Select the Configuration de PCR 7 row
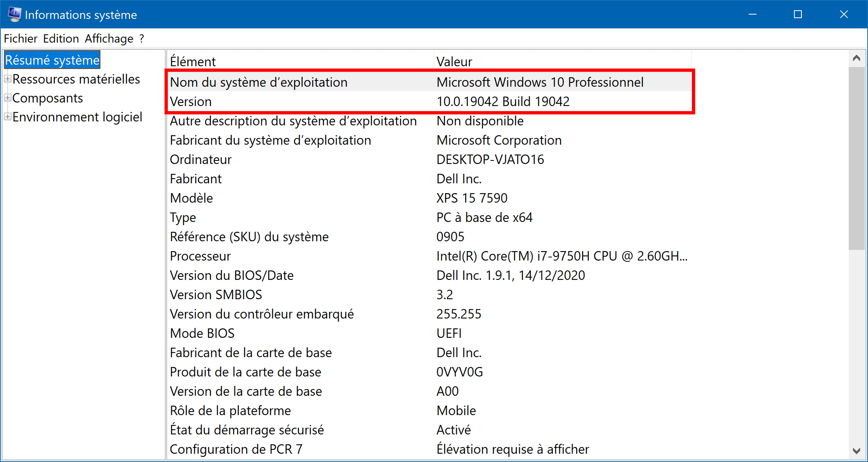Screen dimensions: 868x462 coord(429,449)
